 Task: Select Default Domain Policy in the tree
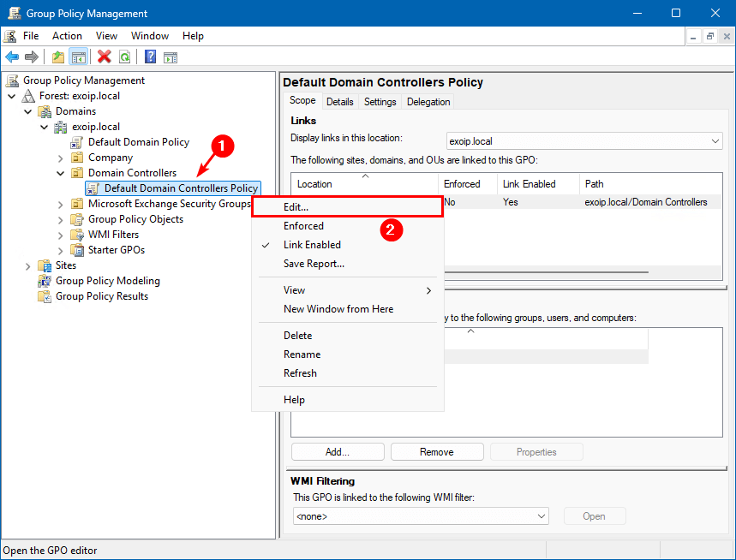coord(139,142)
